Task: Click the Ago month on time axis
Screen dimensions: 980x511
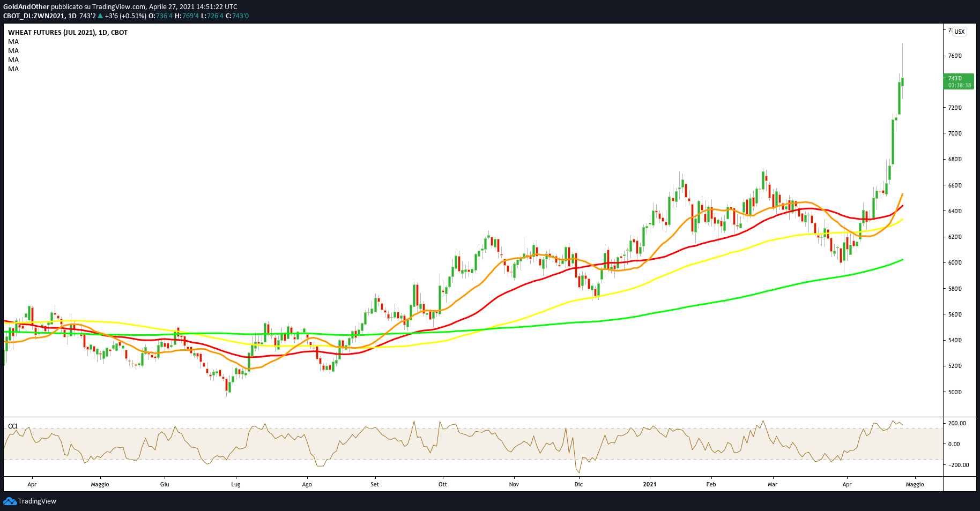Action: pyautogui.click(x=307, y=484)
